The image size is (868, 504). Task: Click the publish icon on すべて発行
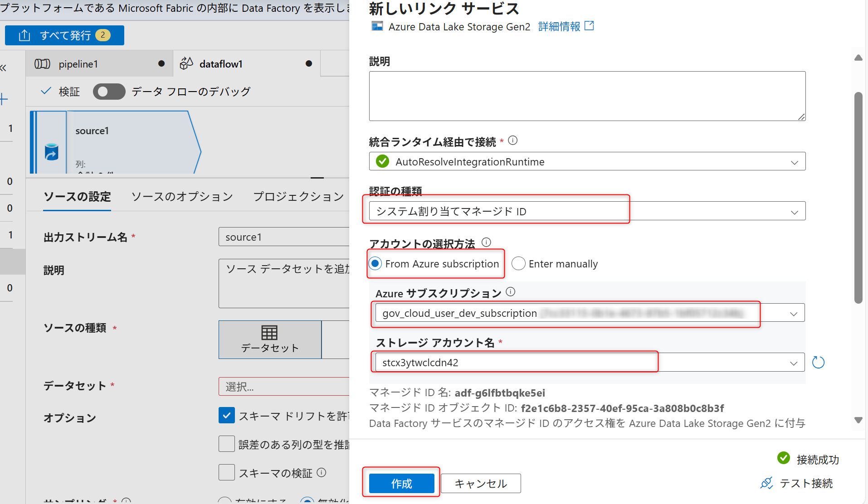point(25,35)
